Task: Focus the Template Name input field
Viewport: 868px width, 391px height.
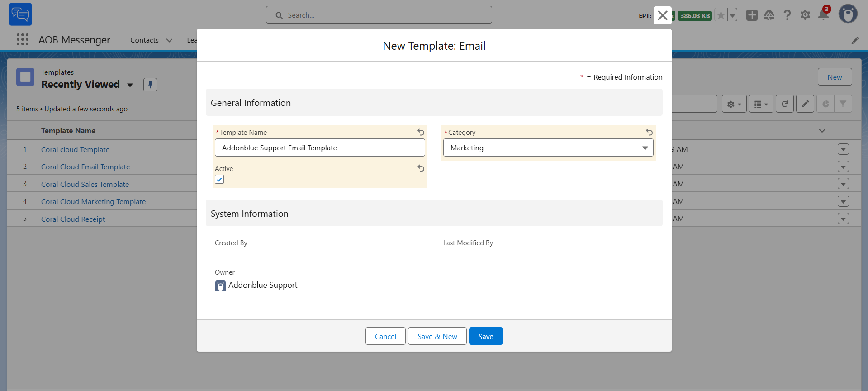Action: [320, 148]
